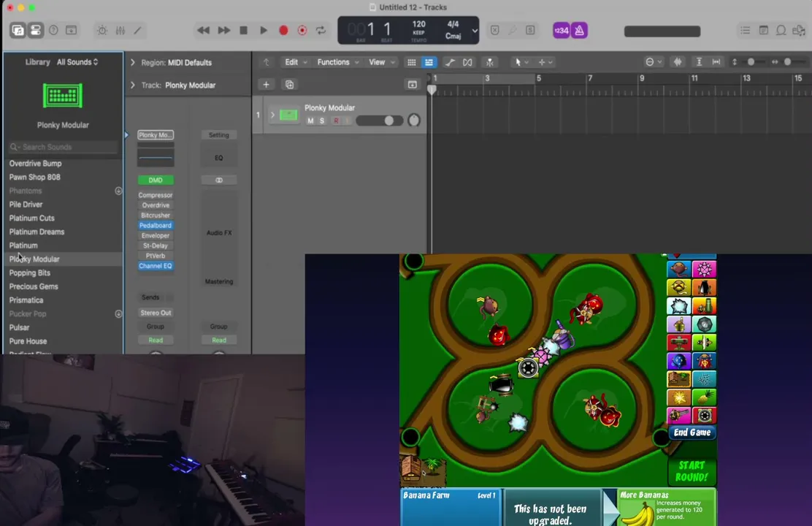
Task: Toggle the purple Metronome button
Action: [x=579, y=31]
